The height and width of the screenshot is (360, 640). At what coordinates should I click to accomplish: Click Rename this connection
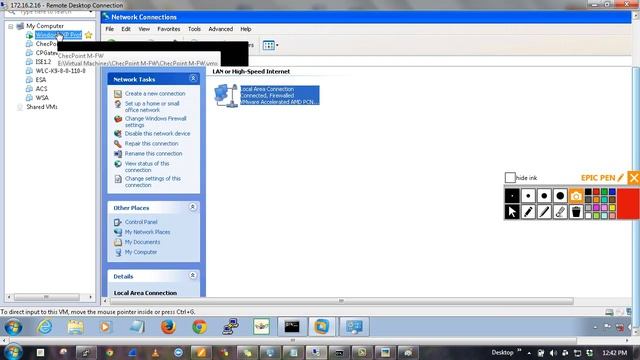[153, 153]
